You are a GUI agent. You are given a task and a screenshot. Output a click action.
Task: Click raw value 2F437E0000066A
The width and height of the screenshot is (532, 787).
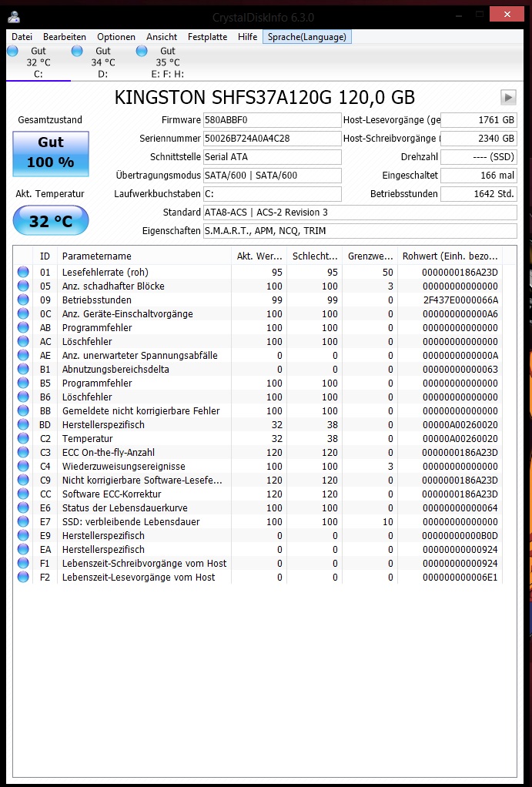click(x=460, y=300)
